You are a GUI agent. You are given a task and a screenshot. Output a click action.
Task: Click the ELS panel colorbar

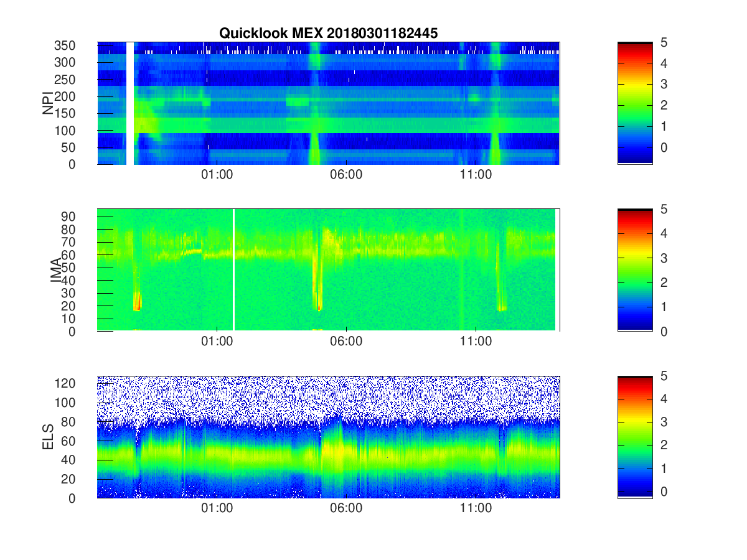[635, 437]
